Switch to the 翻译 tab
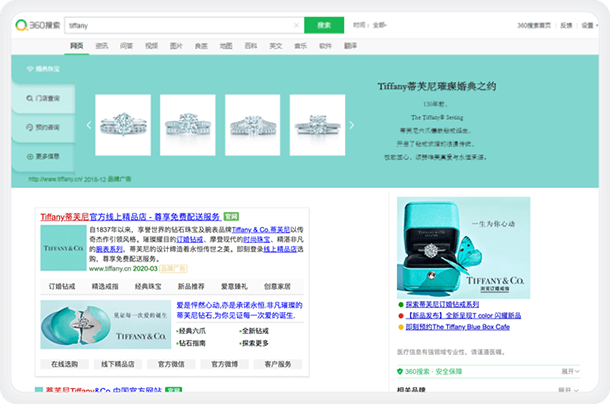 pos(351,46)
